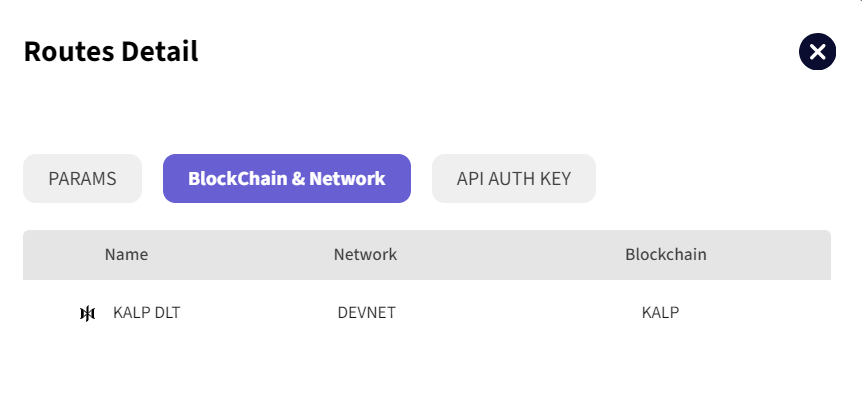This screenshot has height=405, width=862.
Task: Click the word DEVNET under Network
Action: tap(367, 313)
